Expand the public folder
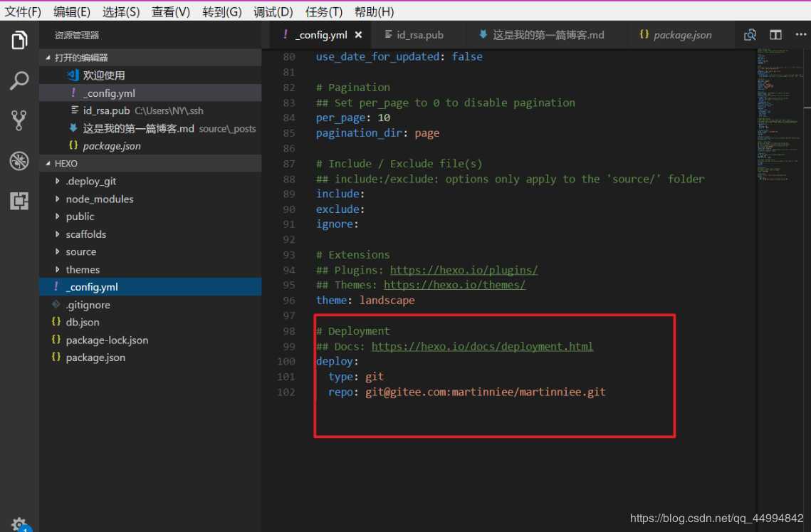 click(x=58, y=217)
